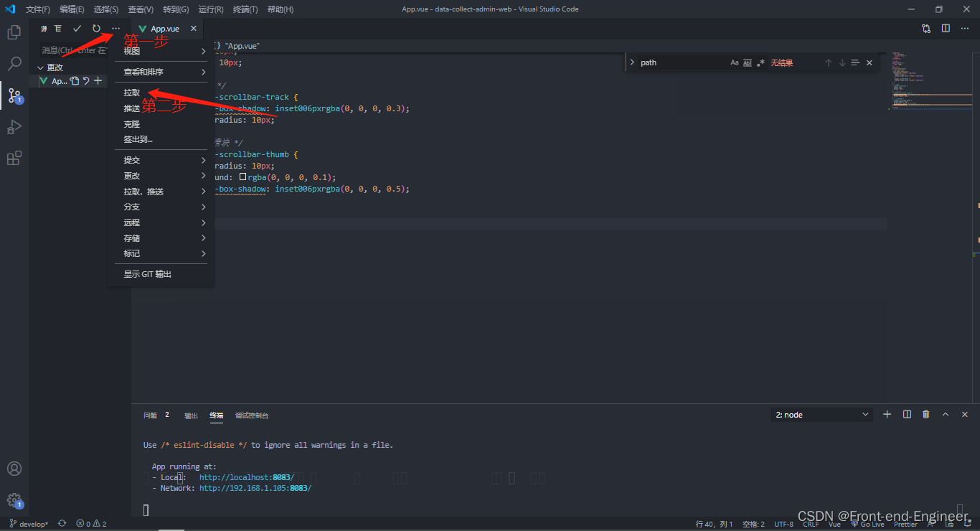Switch to the App.vue editor tab
Screen dimensions: 980x531
click(x=164, y=29)
